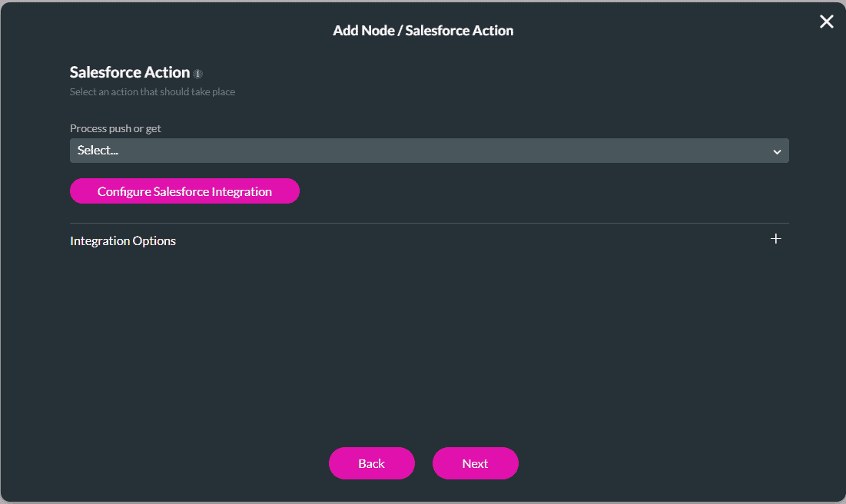Click the X icon to dismiss the dialog
Viewport: 846px width, 504px height.
[x=826, y=22]
